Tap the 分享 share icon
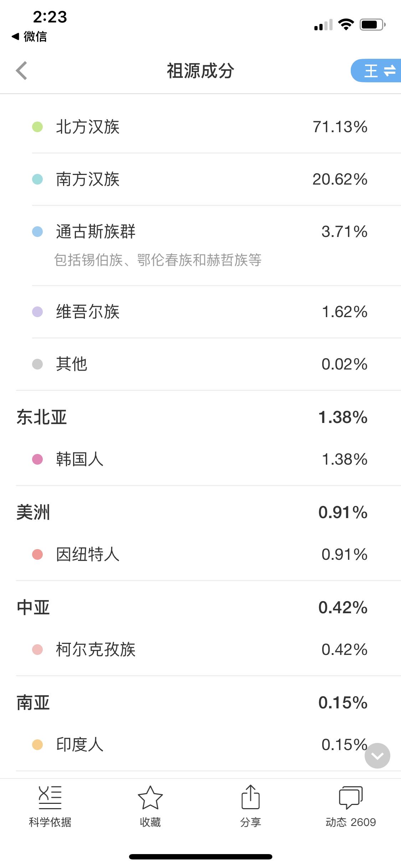The image size is (401, 868). pos(250,797)
